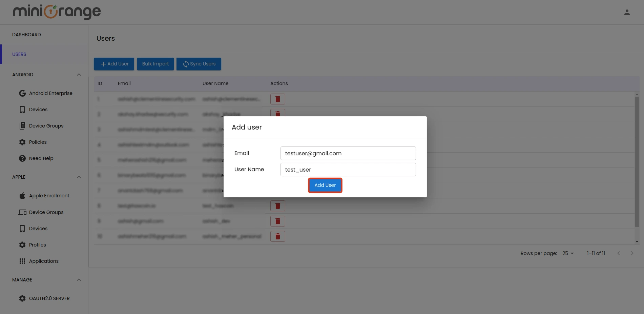Click the OAUTH2.0 SERVER gear icon
Image resolution: width=644 pixels, height=314 pixels.
click(x=22, y=298)
